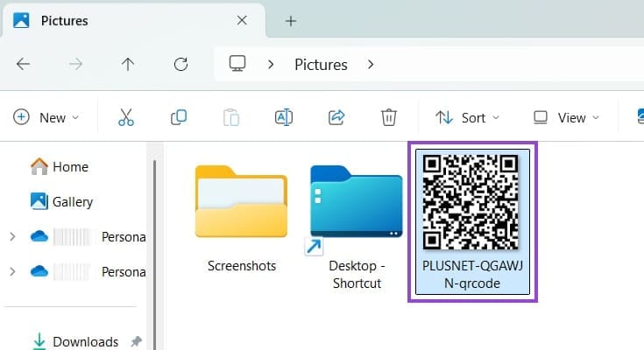
Task: Click the Copy icon in toolbar
Action: [x=179, y=117]
